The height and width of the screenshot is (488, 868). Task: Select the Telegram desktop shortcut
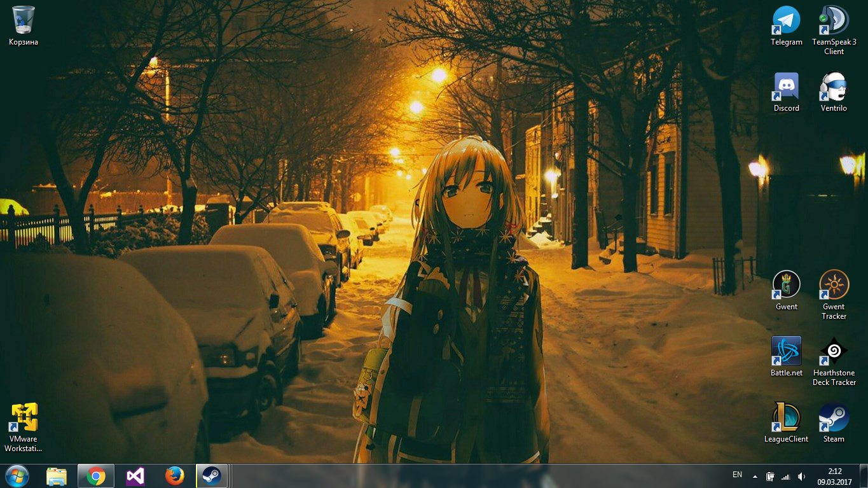coord(787,26)
